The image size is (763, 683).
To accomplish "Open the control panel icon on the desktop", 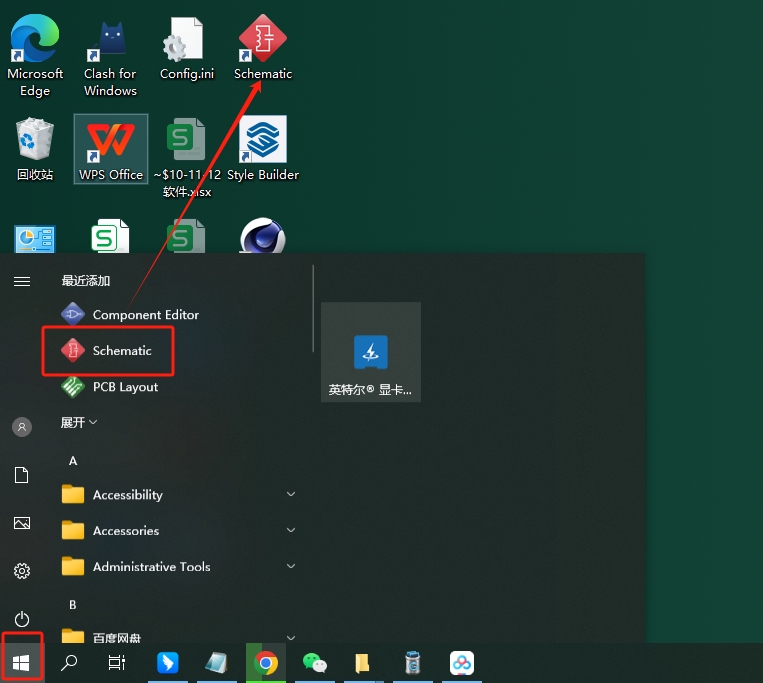I will (x=35, y=238).
